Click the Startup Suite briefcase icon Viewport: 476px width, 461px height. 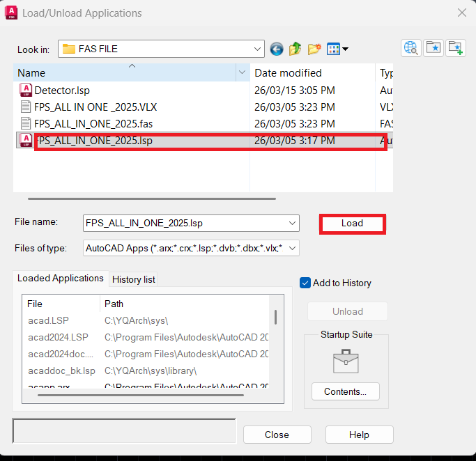point(346,361)
